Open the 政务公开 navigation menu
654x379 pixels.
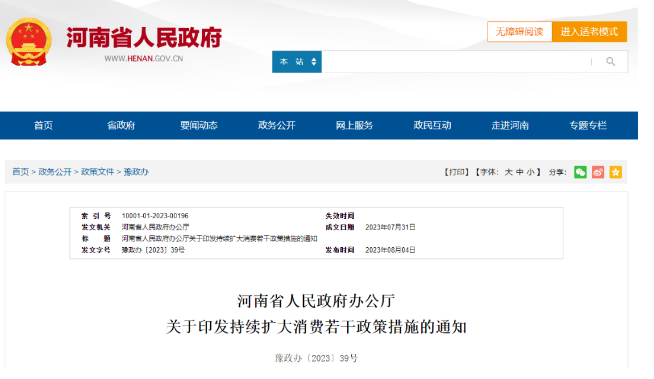coord(277,125)
